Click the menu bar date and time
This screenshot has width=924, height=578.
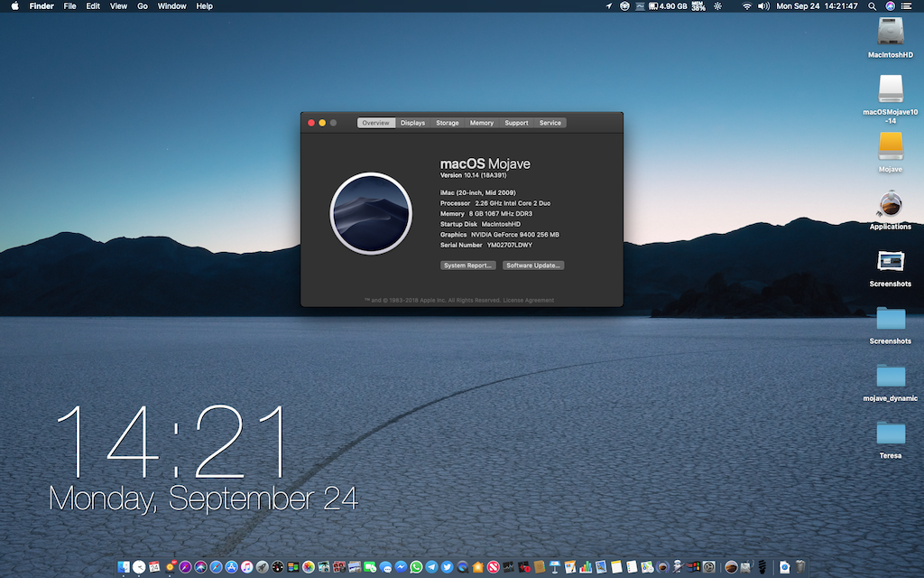tap(817, 6)
